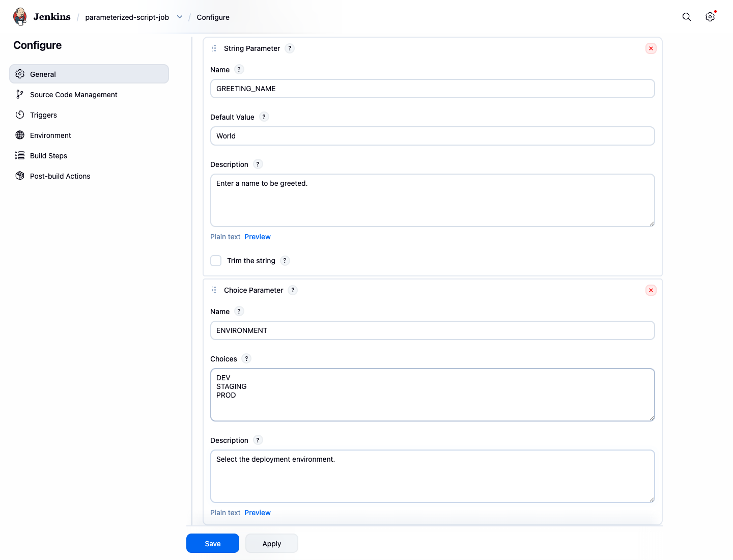Go to Source Code Management section
The height and width of the screenshot is (560, 733).
[89, 94]
